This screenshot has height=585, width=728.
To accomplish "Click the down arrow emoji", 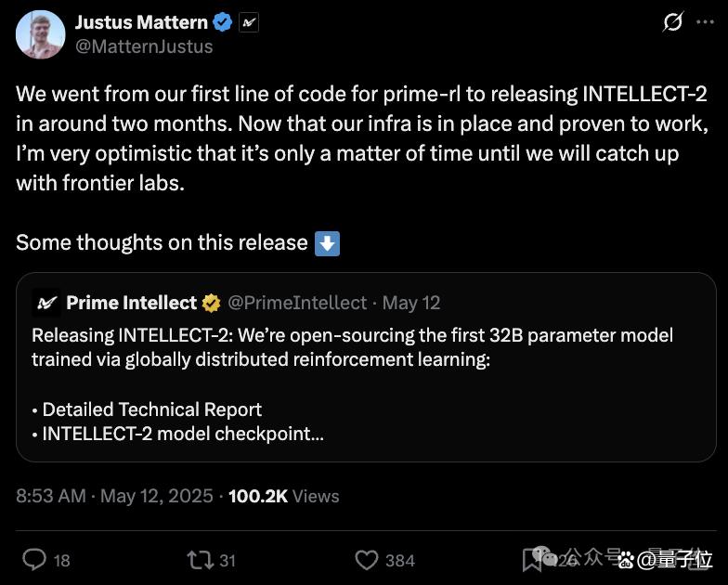I will coord(327,243).
